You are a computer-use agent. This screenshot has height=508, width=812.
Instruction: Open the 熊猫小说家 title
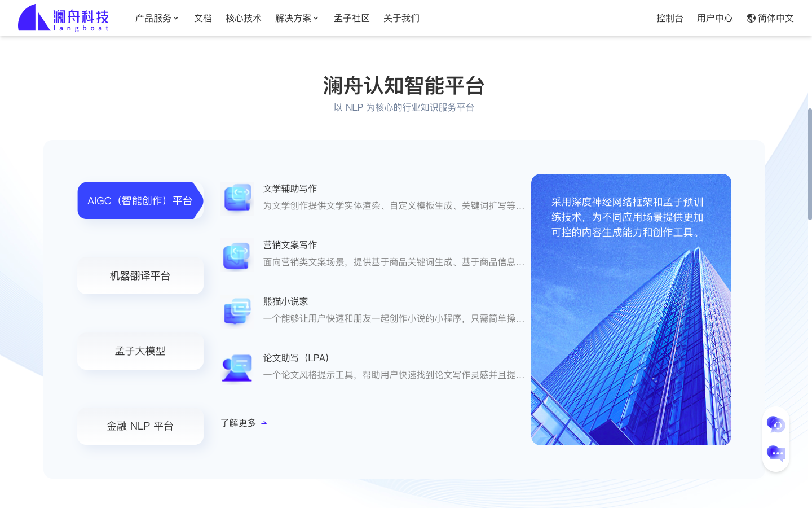click(x=285, y=301)
